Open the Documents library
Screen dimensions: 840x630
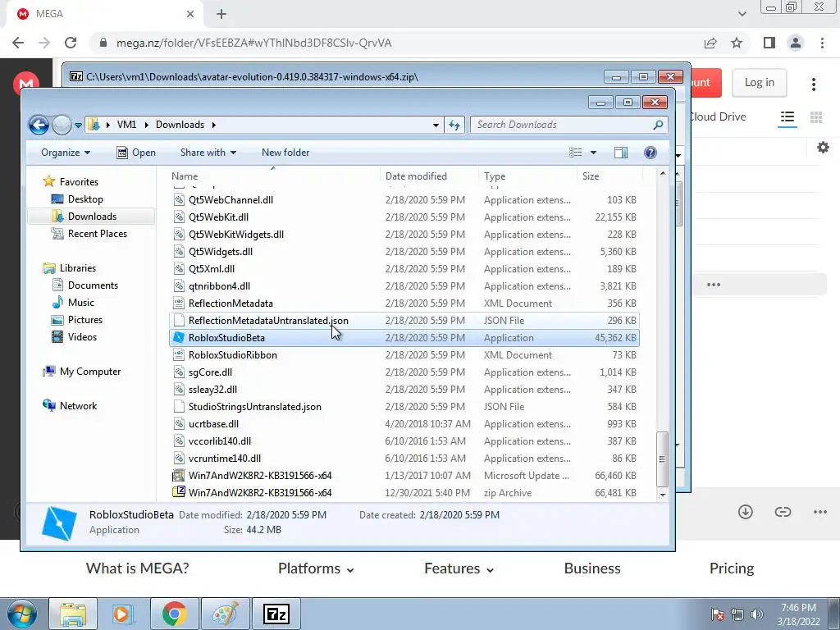pyautogui.click(x=93, y=285)
